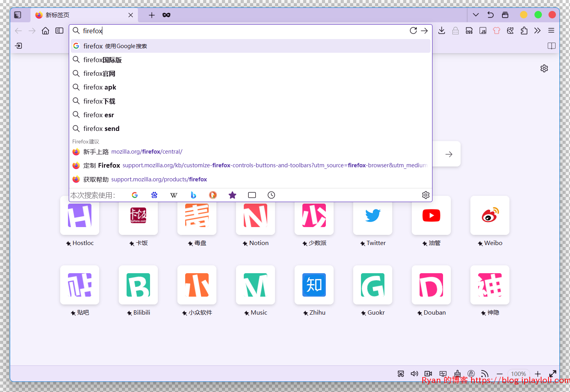Search history with clock icon
The height and width of the screenshot is (392, 570).
(272, 195)
